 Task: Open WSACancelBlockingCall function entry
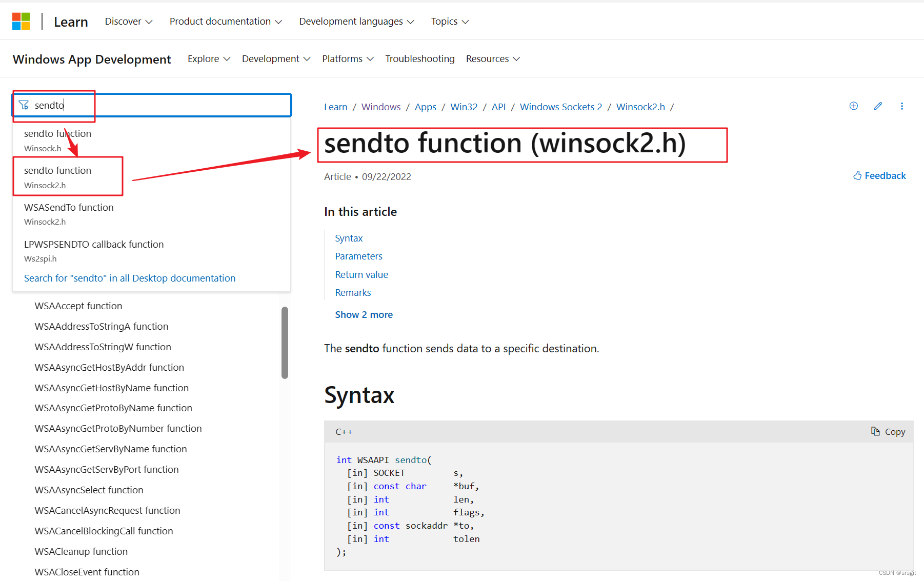coord(104,531)
